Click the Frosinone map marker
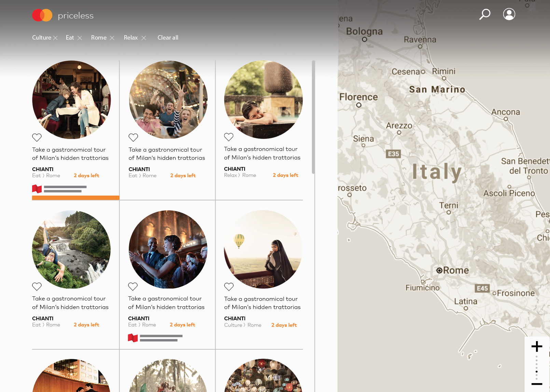 coord(494,293)
